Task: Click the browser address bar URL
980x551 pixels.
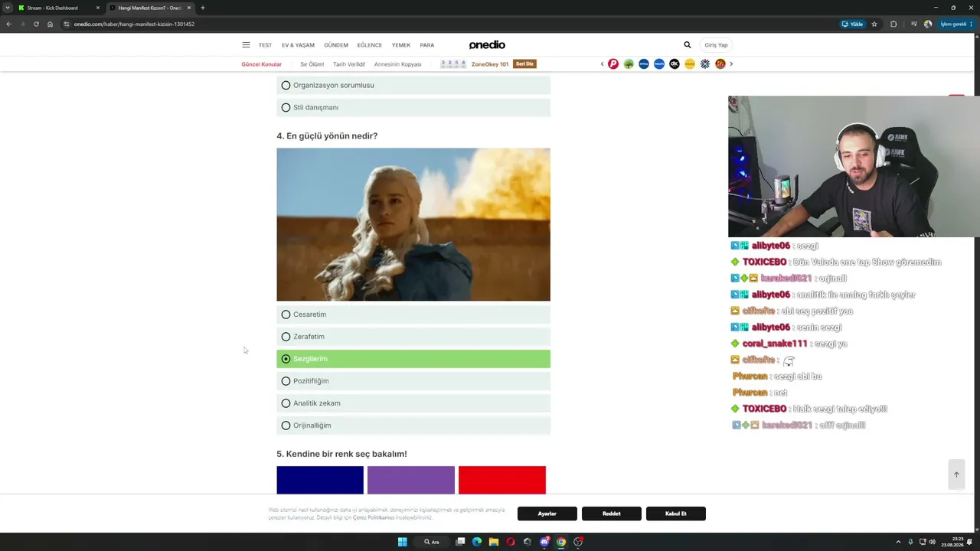Action: pos(134,24)
